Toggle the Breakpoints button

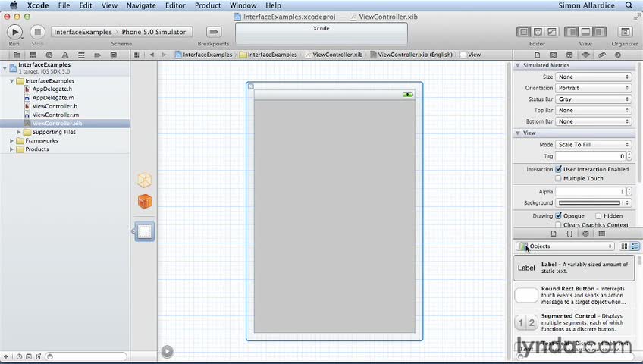(x=213, y=32)
